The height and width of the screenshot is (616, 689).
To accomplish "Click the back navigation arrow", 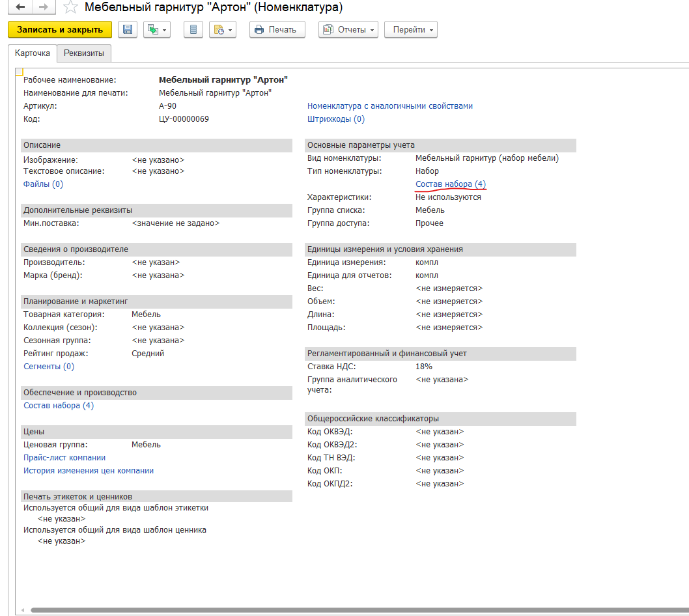I will click(x=20, y=8).
